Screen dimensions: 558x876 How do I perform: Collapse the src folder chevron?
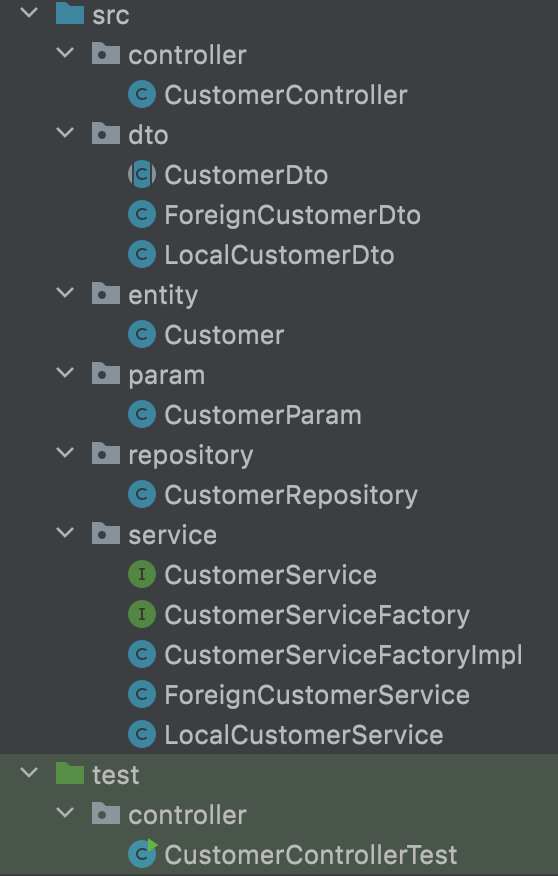click(28, 12)
